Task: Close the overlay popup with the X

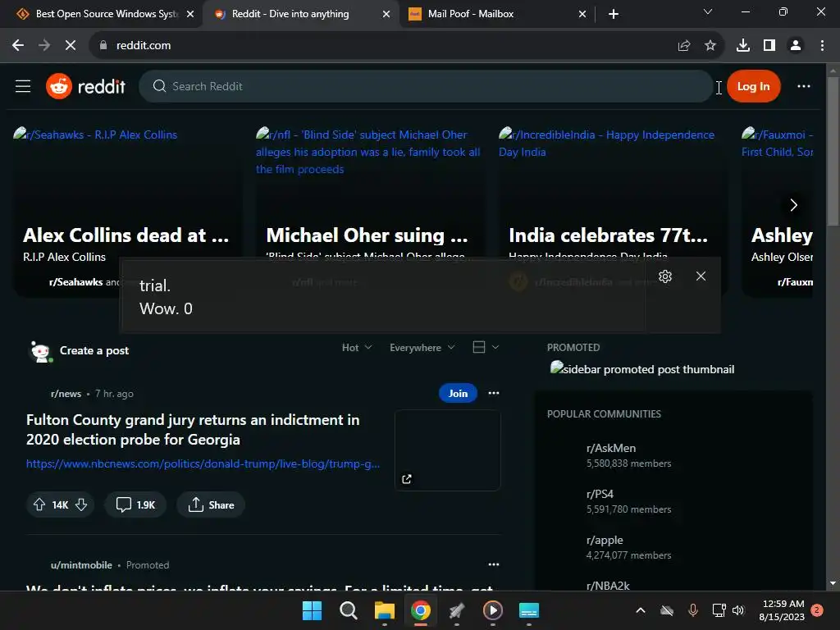Action: (x=701, y=276)
